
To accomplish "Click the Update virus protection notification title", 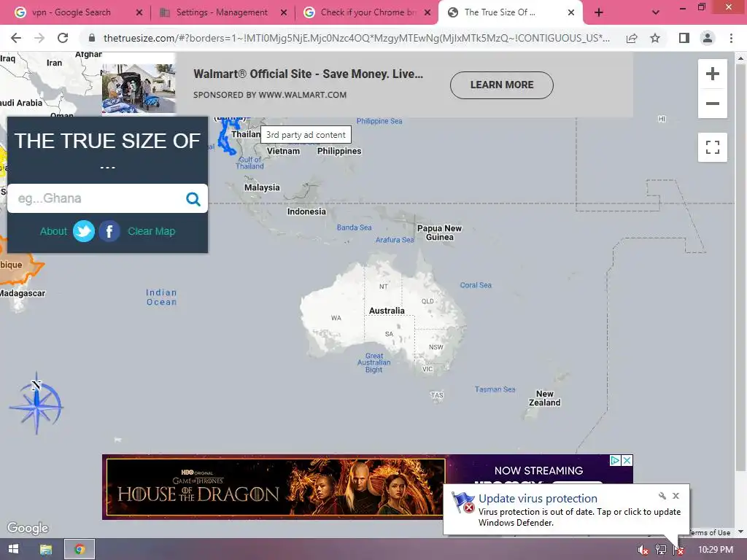I will tap(538, 498).
